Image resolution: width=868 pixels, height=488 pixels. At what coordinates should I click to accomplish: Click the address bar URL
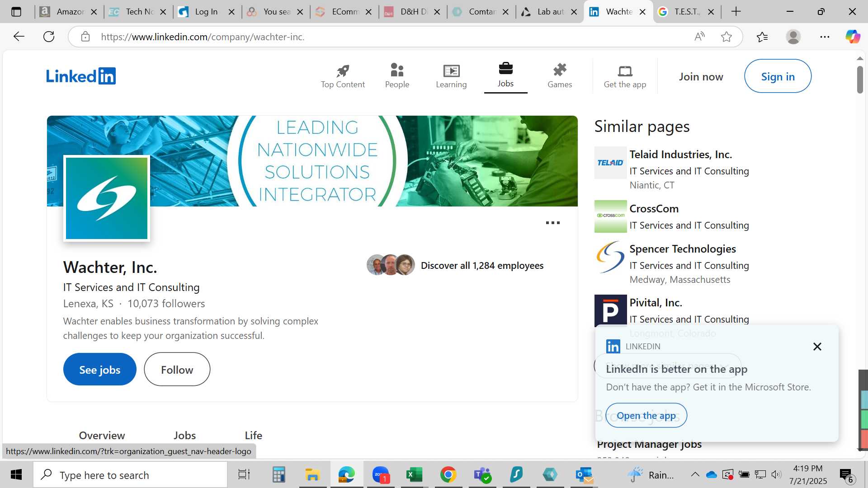click(x=203, y=37)
